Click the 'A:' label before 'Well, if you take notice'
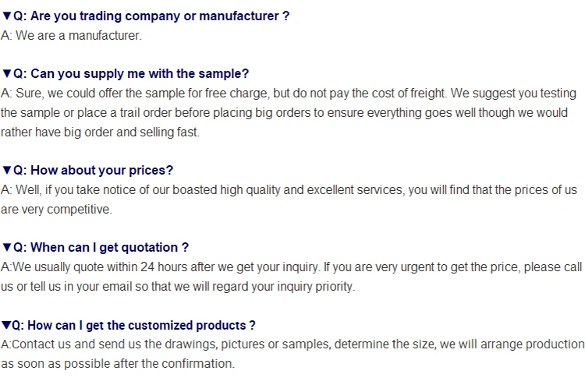The image size is (585, 392). [6, 190]
